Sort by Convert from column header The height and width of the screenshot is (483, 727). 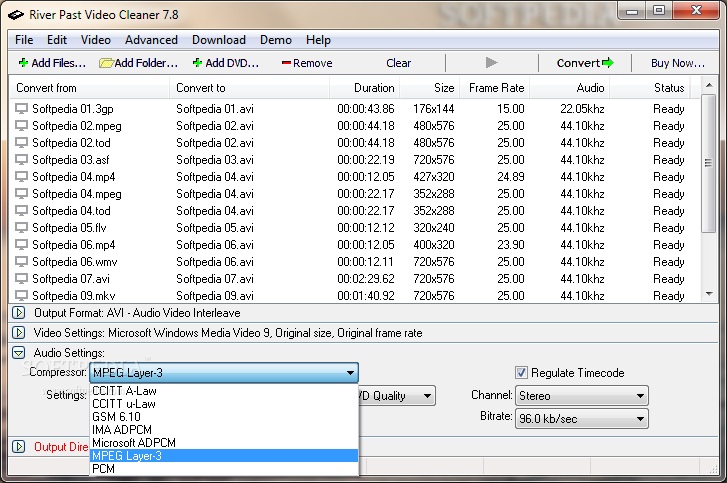tap(89, 88)
